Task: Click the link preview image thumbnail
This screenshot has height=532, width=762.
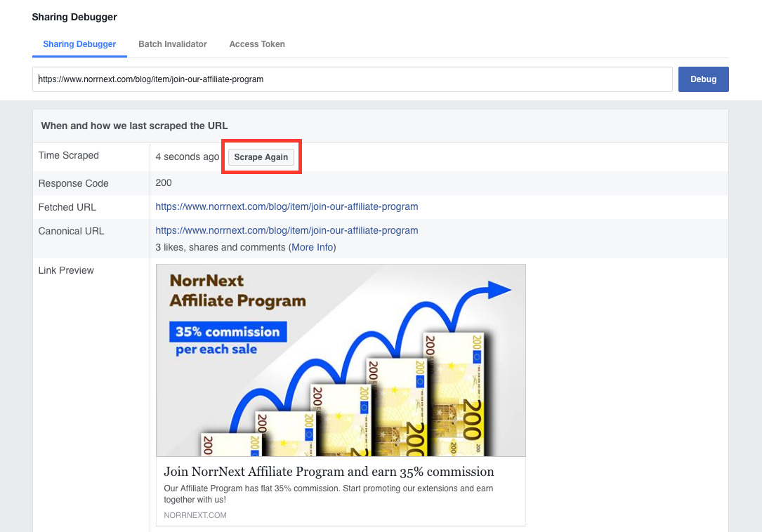Action: [x=341, y=359]
